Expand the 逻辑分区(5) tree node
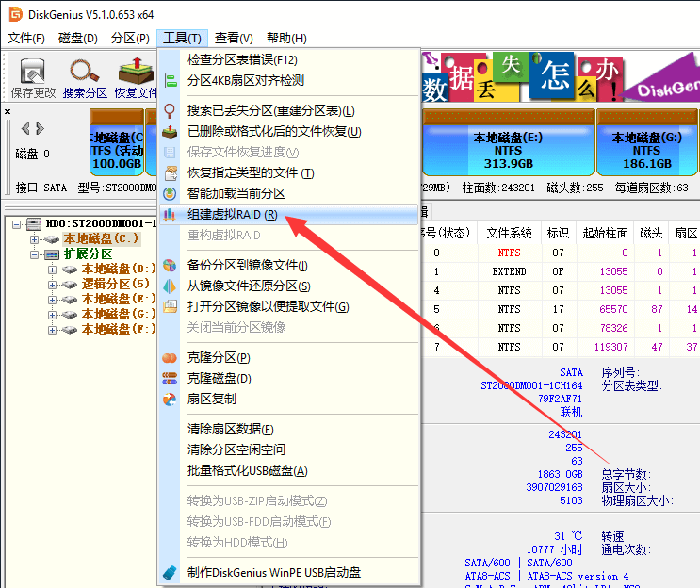700x588 pixels. [x=53, y=285]
